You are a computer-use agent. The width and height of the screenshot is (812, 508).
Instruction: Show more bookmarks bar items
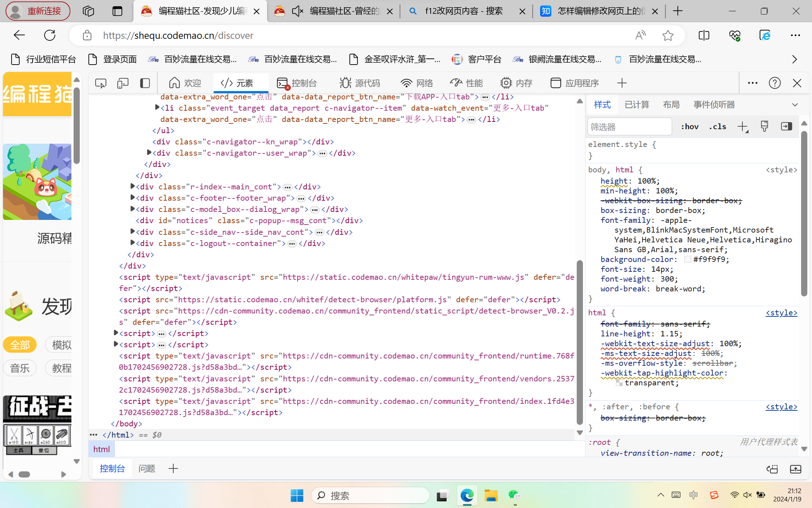coord(795,59)
